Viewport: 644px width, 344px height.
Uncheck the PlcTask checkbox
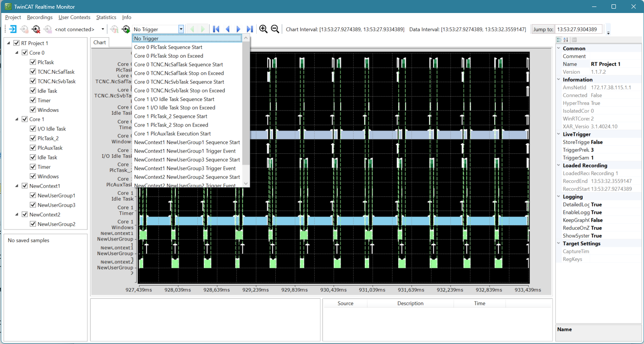click(x=33, y=62)
